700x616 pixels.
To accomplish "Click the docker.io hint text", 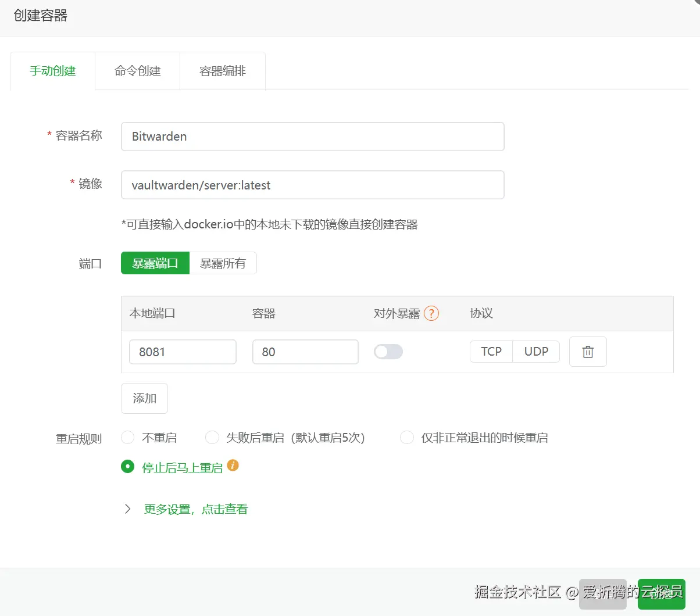I will click(270, 224).
